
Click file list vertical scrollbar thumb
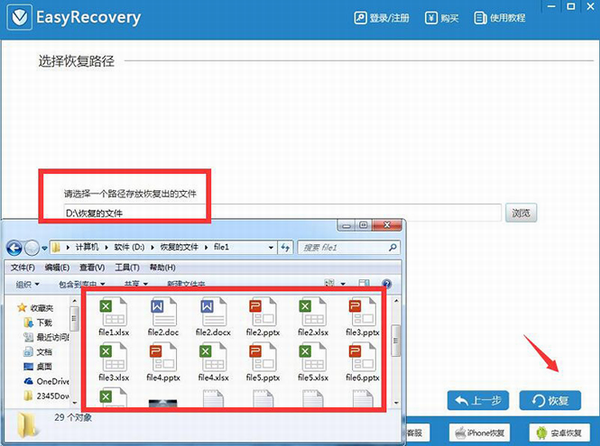[x=396, y=341]
